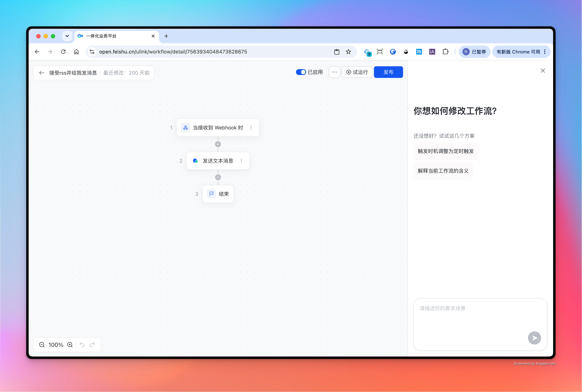Screen dimensions: 582x392
Task: Open workflow more options (…) menu
Action: (334, 72)
